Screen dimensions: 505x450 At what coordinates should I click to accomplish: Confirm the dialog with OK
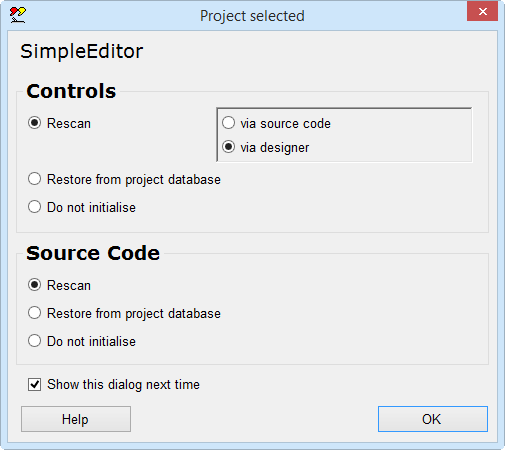coord(433,419)
